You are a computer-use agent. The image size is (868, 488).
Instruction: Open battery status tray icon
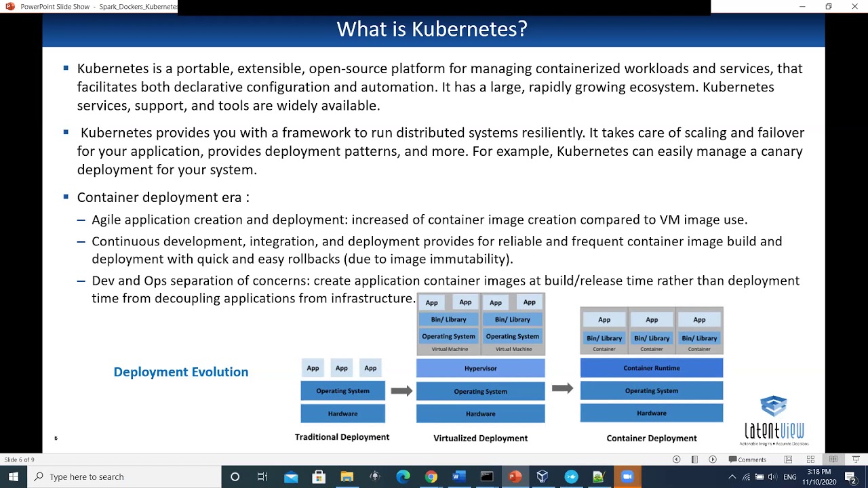tap(759, 477)
